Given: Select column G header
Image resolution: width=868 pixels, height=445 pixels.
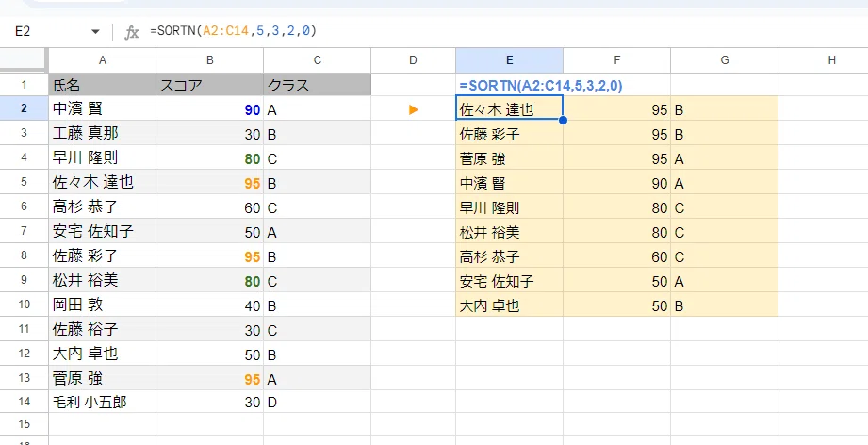Looking at the screenshot, I should click(724, 60).
